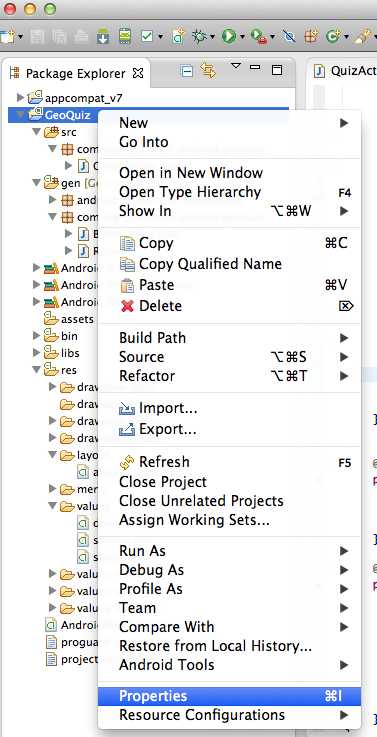The height and width of the screenshot is (737, 377).
Task: Expand the bin folder in tree
Action: pos(37,336)
